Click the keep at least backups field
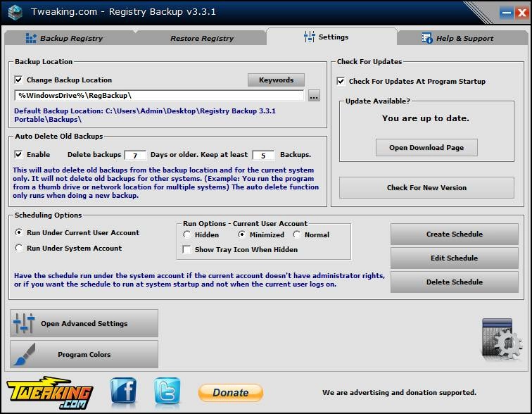The height and width of the screenshot is (414, 532). [x=263, y=155]
